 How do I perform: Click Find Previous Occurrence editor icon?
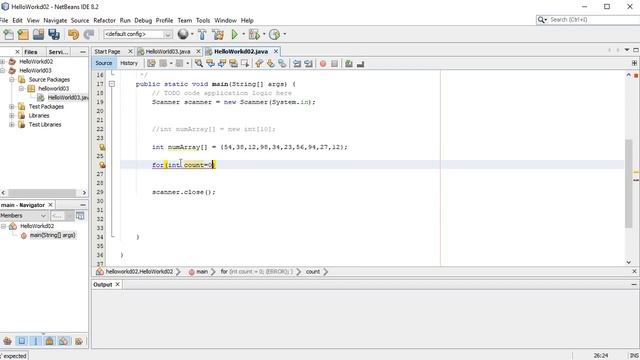[210, 63]
